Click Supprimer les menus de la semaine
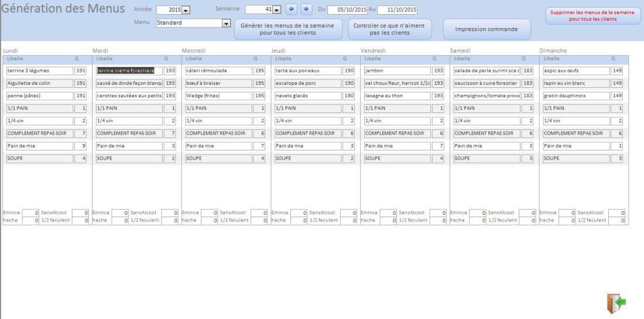Image resolution: width=644 pixels, height=319 pixels. point(591,15)
